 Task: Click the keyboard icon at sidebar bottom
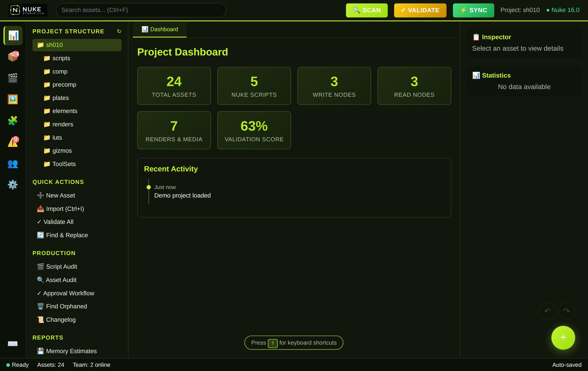pos(13,343)
